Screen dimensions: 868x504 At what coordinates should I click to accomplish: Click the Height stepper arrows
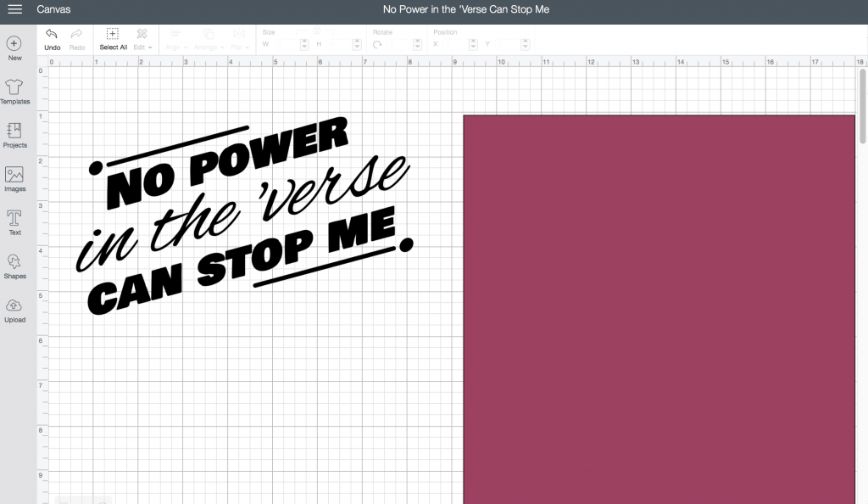(x=357, y=44)
